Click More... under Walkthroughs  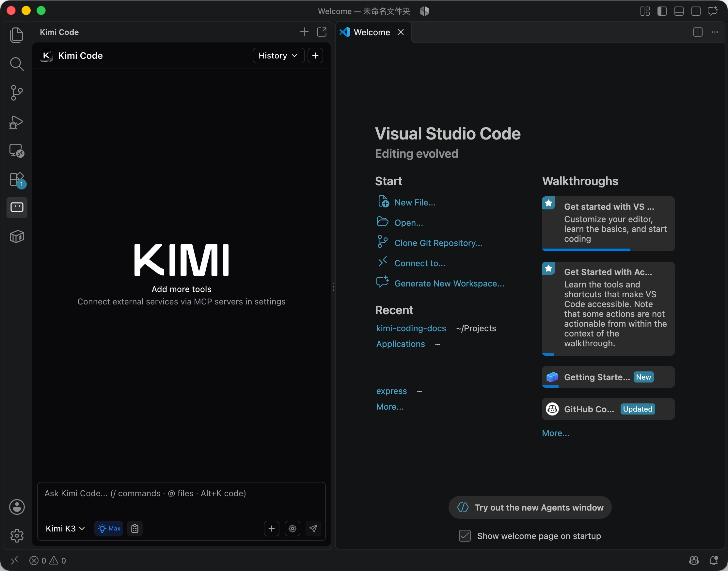tap(556, 433)
